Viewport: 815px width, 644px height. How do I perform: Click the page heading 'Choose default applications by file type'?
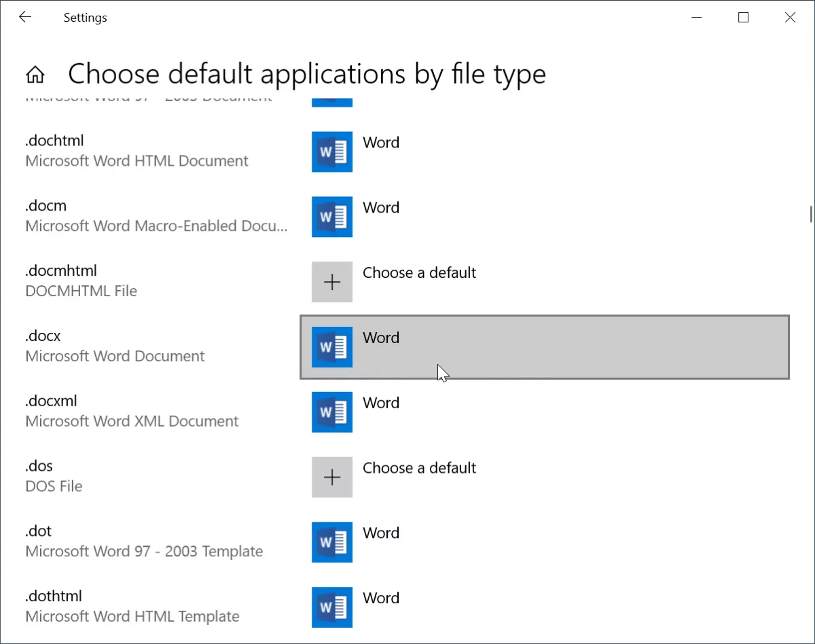[x=307, y=74]
